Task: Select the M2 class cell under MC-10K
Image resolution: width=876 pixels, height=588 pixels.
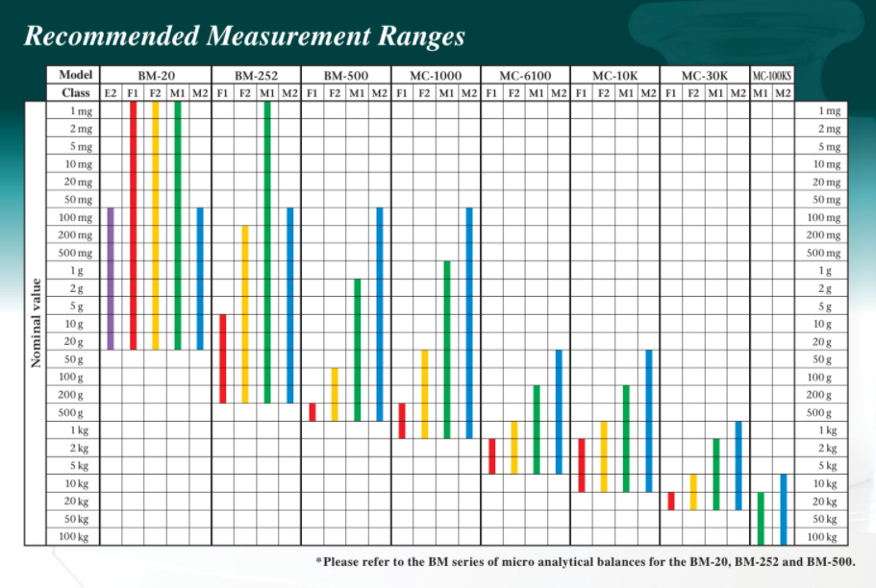Action: pos(649,93)
